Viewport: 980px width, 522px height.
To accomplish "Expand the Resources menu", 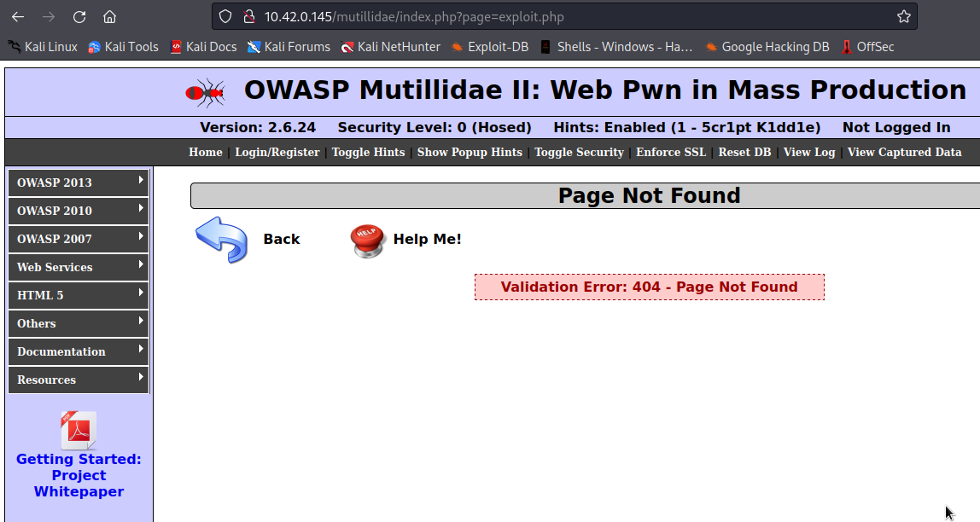I will pos(79,380).
